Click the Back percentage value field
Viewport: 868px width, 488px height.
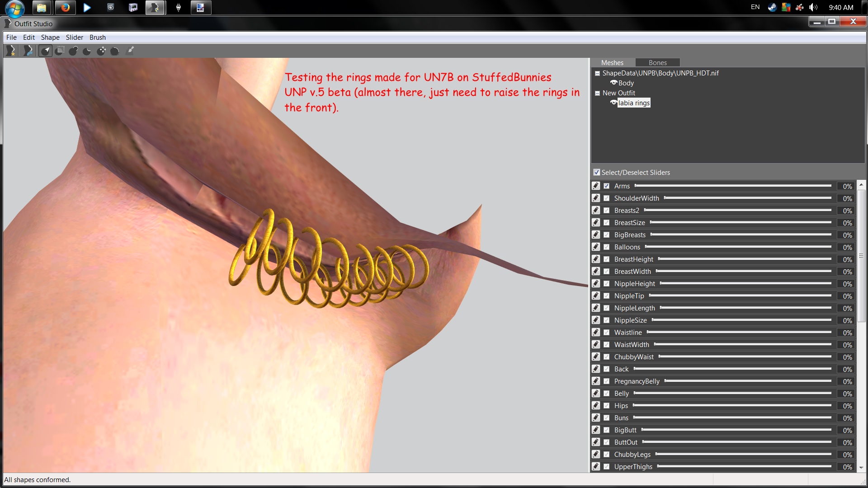point(846,369)
